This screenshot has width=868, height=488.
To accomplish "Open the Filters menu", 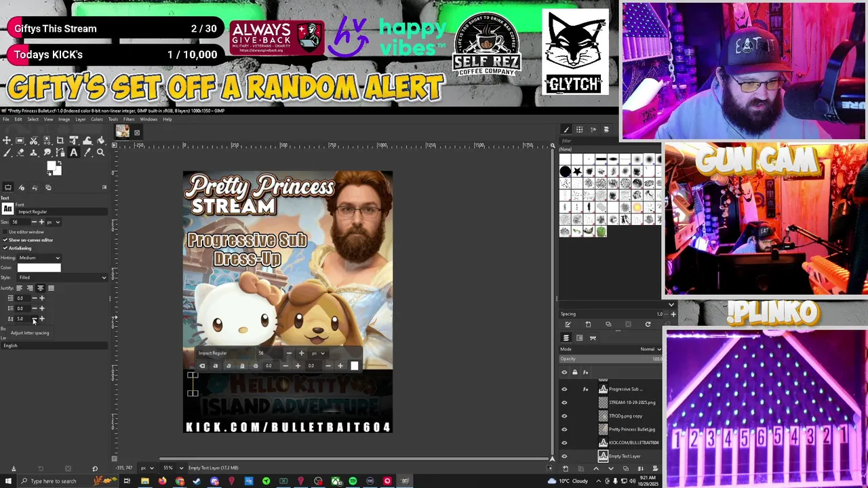I will pyautogui.click(x=129, y=119).
